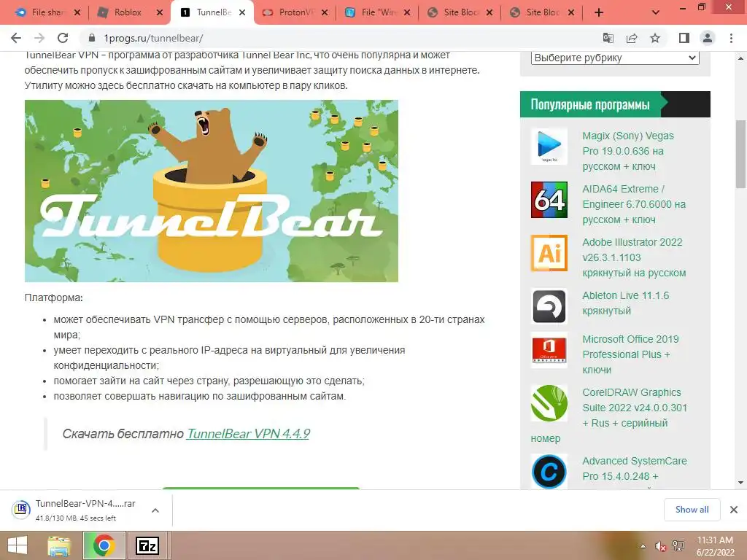Open Magix (Sony) Vegas Pro link
The image size is (747, 560).
tap(628, 151)
